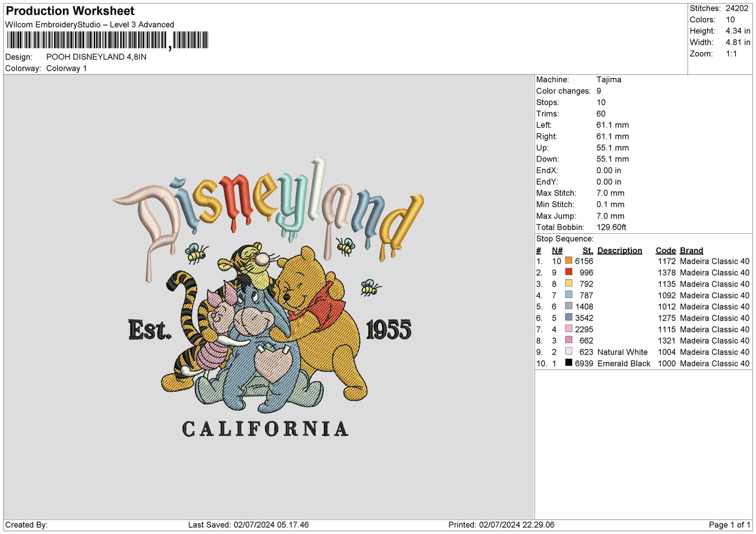Click the 'Production Worksheet' heading
This screenshot has width=756, height=534.
click(x=70, y=11)
